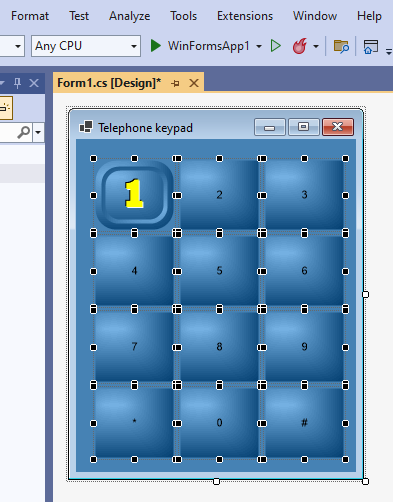Screen dimensions: 393x502
Task: Open the Analyze menu
Action: click(x=130, y=16)
